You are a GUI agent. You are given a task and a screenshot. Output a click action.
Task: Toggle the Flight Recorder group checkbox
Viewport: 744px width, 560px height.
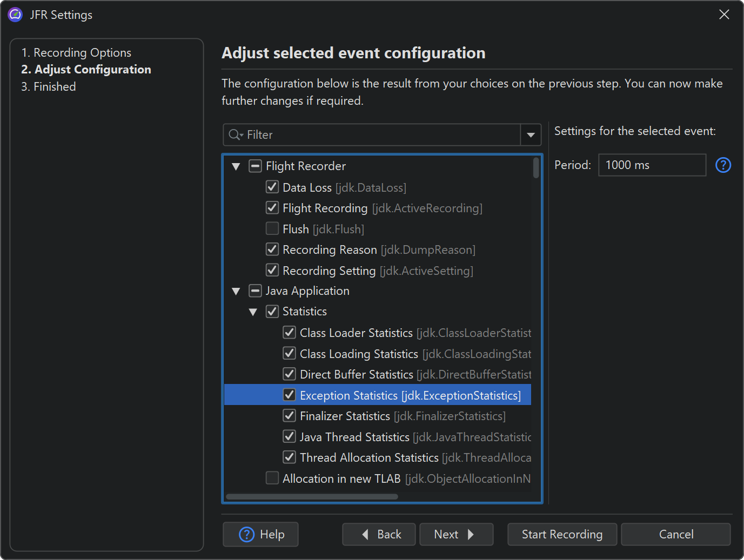pos(255,166)
